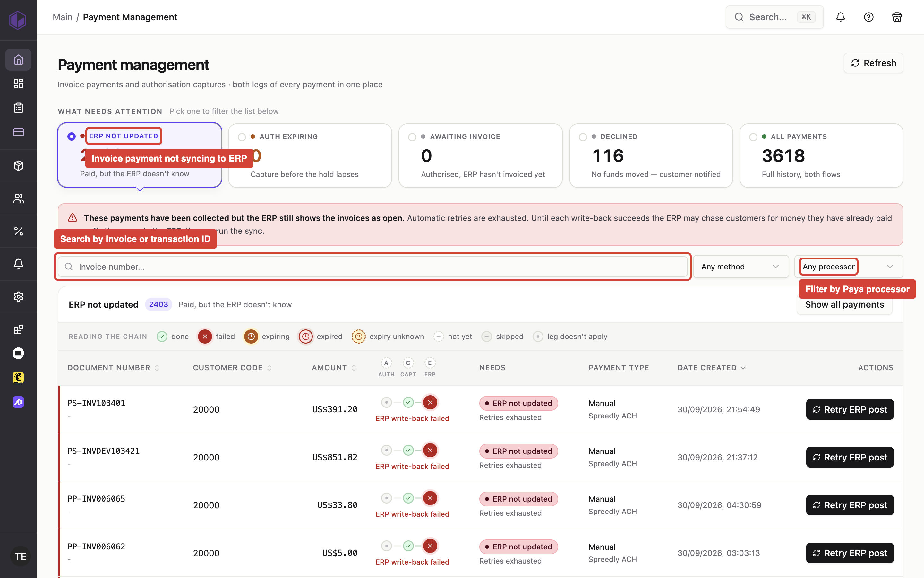Open the dashboard grid icon in sidebar
This screenshot has height=578, width=924.
[x=18, y=83]
